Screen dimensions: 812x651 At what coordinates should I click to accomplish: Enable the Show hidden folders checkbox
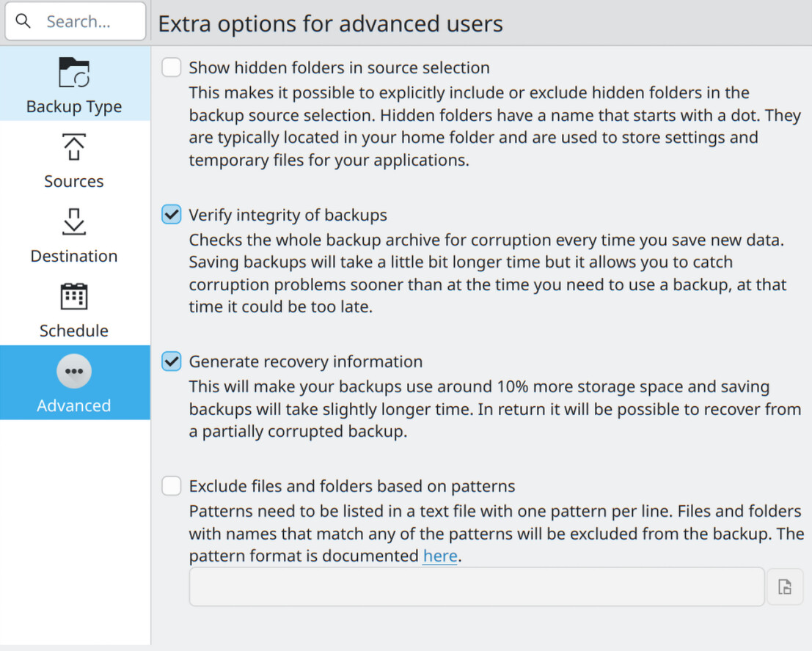[x=172, y=68]
